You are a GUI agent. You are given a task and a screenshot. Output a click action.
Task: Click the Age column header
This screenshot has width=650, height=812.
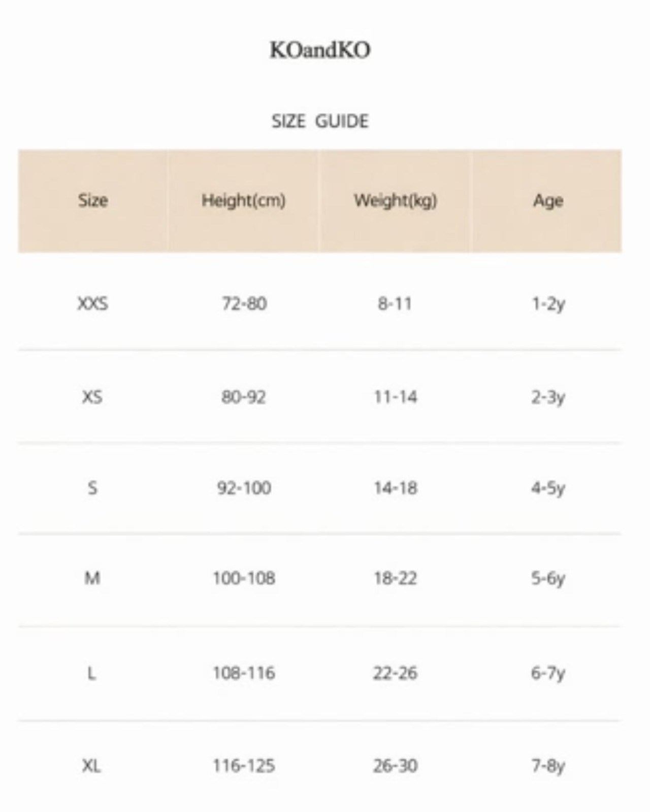(548, 200)
